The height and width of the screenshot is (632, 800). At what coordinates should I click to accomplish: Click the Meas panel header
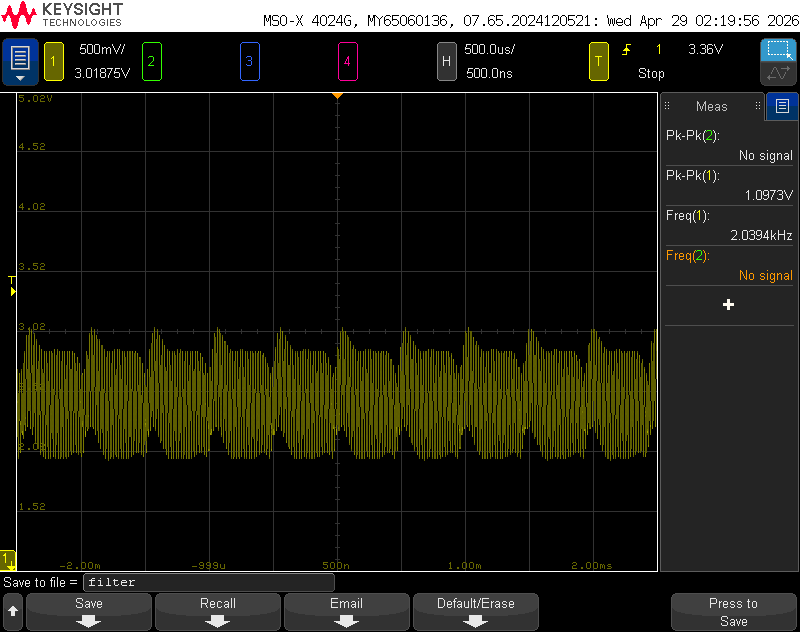pyautogui.click(x=712, y=106)
